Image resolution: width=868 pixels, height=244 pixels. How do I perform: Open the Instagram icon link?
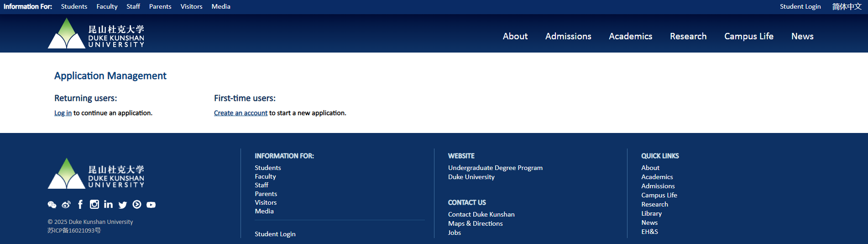[94, 204]
